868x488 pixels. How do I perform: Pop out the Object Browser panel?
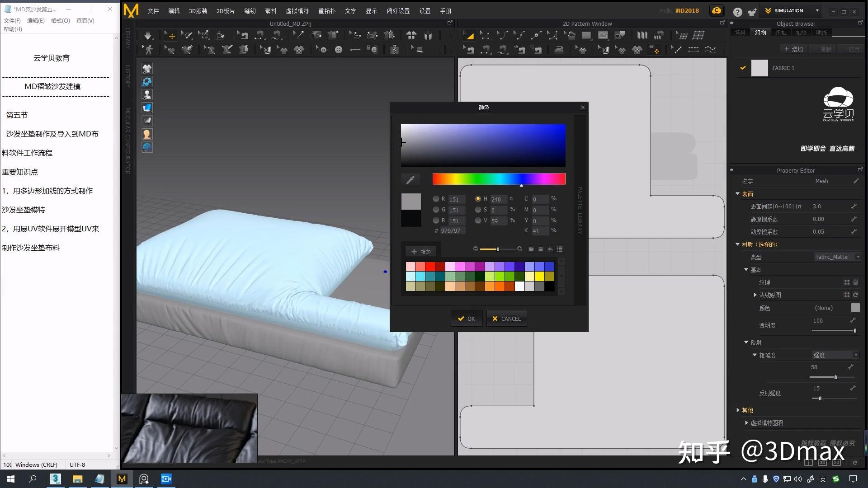[860, 23]
